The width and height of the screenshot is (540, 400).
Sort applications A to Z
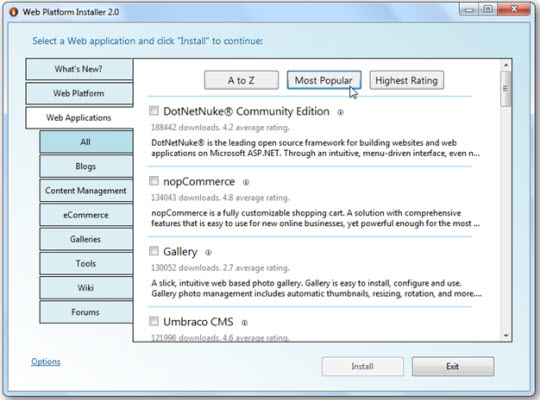(241, 80)
